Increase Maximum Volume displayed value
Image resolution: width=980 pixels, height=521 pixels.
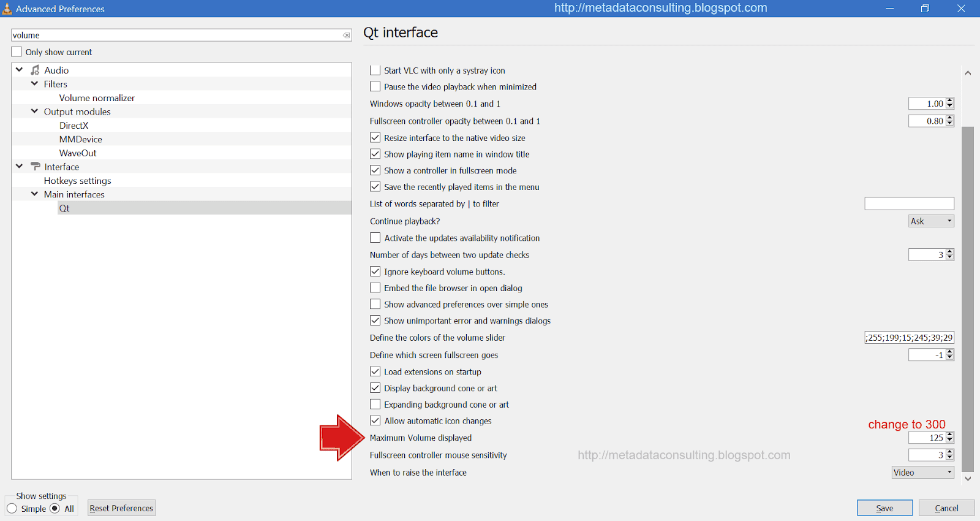pos(950,435)
